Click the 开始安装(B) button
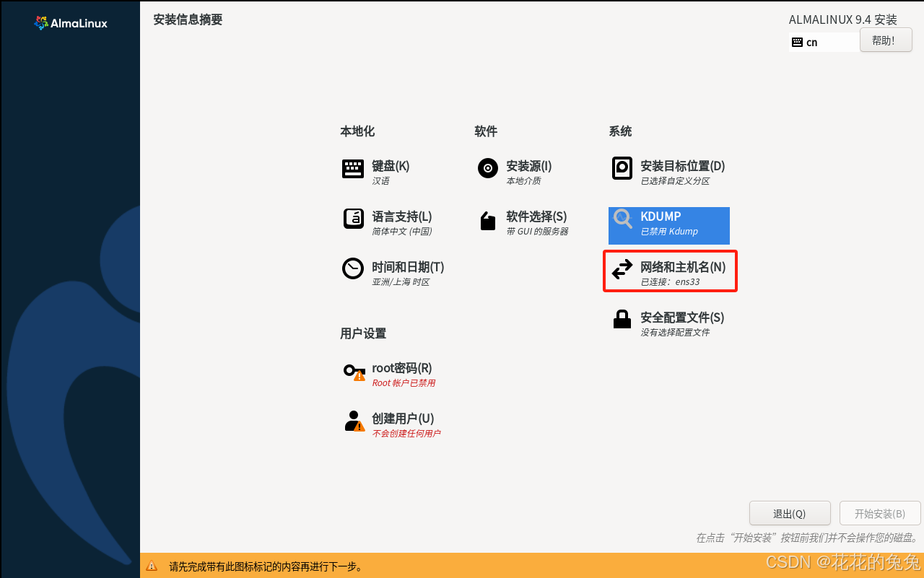The height and width of the screenshot is (578, 924). pyautogui.click(x=880, y=513)
